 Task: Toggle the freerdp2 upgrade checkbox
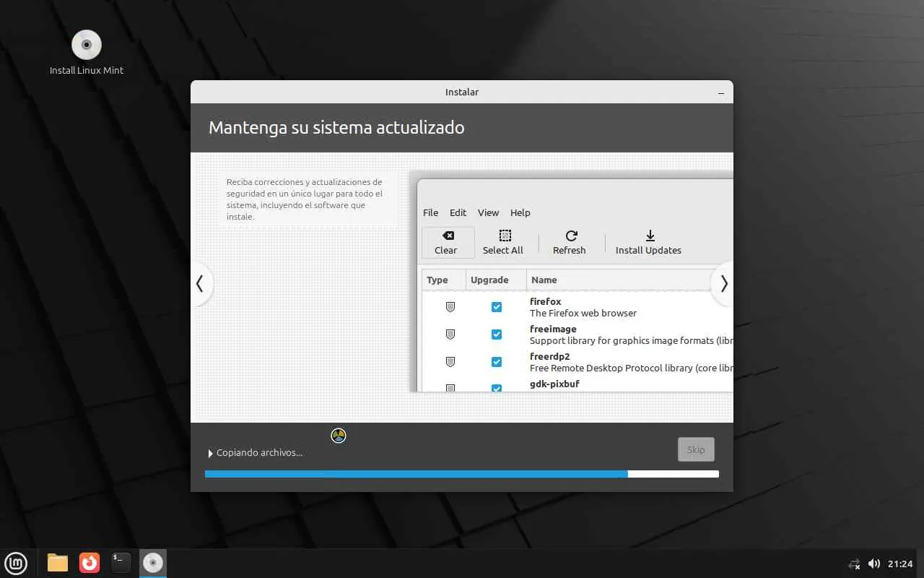(x=497, y=362)
